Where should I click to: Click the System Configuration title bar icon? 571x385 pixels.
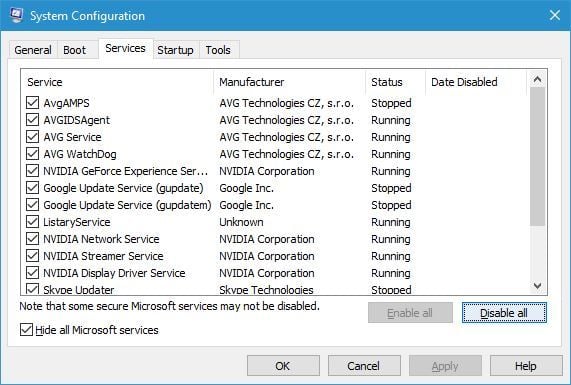point(16,15)
